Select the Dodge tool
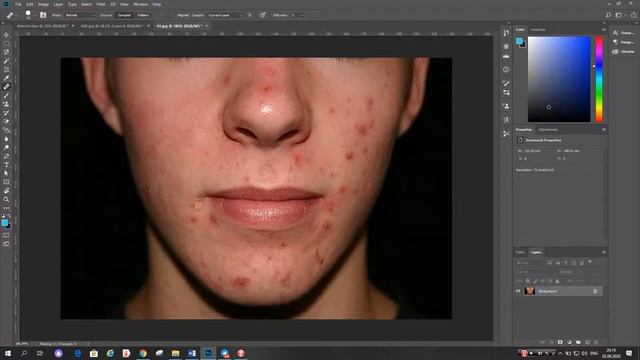 (6, 147)
